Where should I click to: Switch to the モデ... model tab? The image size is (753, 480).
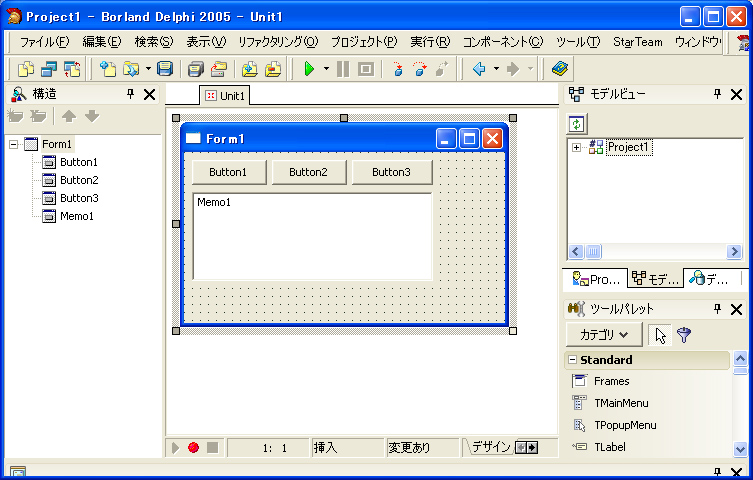[x=655, y=279]
